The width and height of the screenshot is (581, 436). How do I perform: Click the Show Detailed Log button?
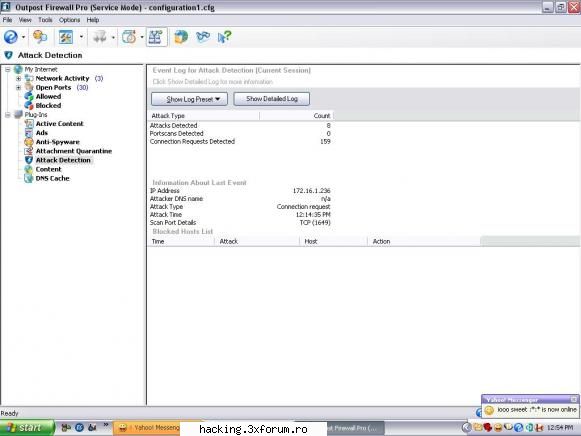point(272,99)
